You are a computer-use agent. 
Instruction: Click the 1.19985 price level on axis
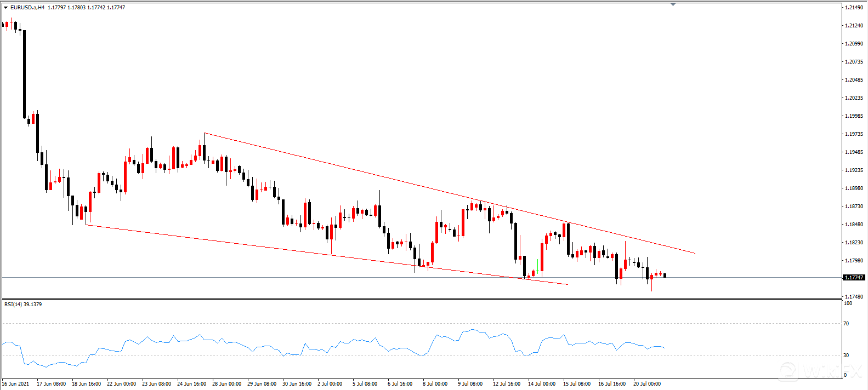(854, 116)
